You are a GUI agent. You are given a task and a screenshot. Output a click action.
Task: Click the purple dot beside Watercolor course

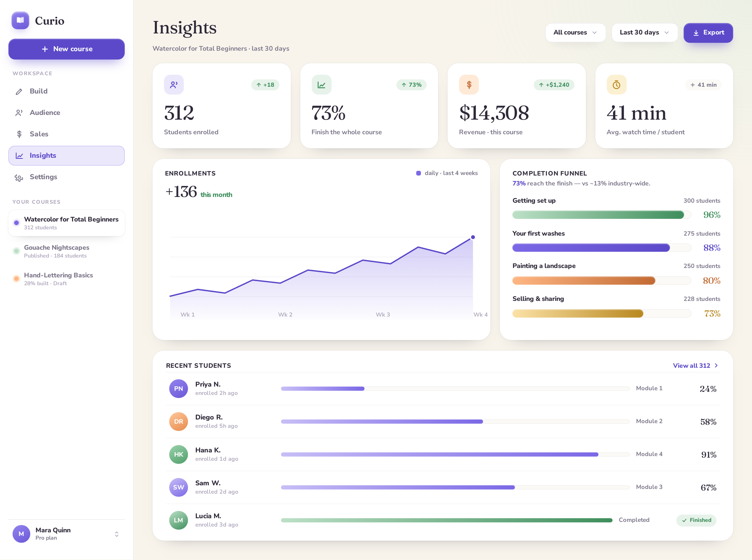click(16, 223)
